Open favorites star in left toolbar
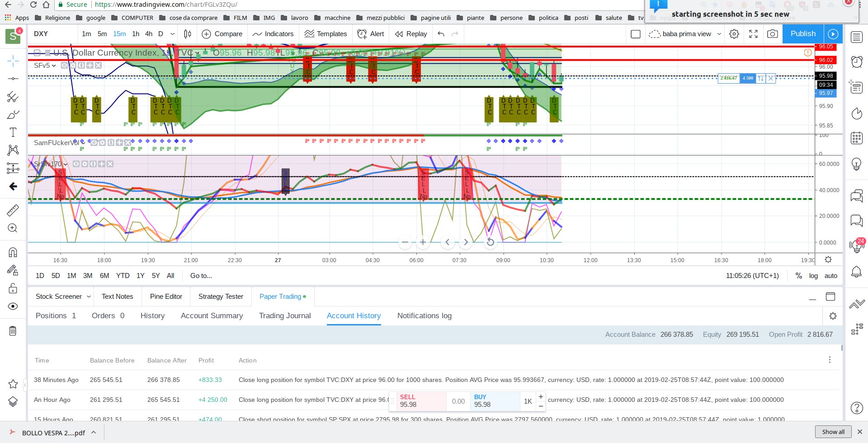Screen dimensions: 868x443 pyautogui.click(x=13, y=384)
